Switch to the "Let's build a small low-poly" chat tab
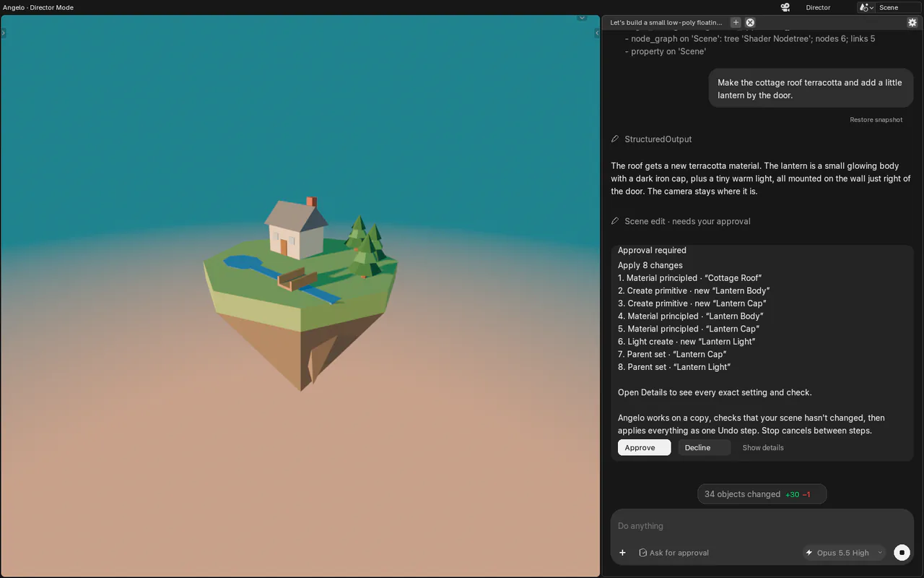Viewport: 924px width, 578px height. tap(666, 22)
